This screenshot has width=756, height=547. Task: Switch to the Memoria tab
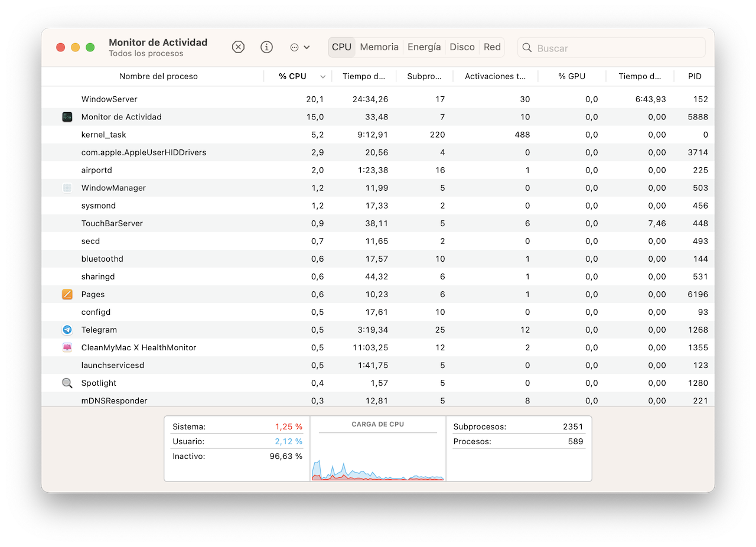(379, 47)
